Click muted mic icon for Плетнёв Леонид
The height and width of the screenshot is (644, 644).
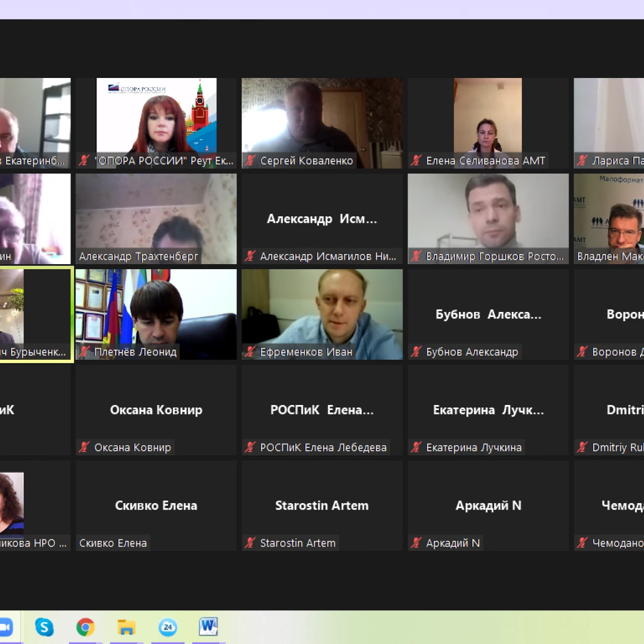[x=84, y=352]
